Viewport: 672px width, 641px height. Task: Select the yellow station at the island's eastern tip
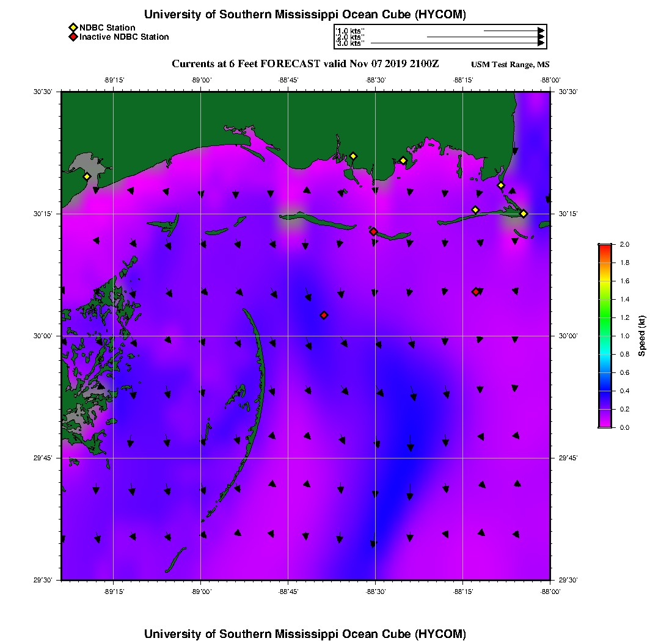point(524,214)
